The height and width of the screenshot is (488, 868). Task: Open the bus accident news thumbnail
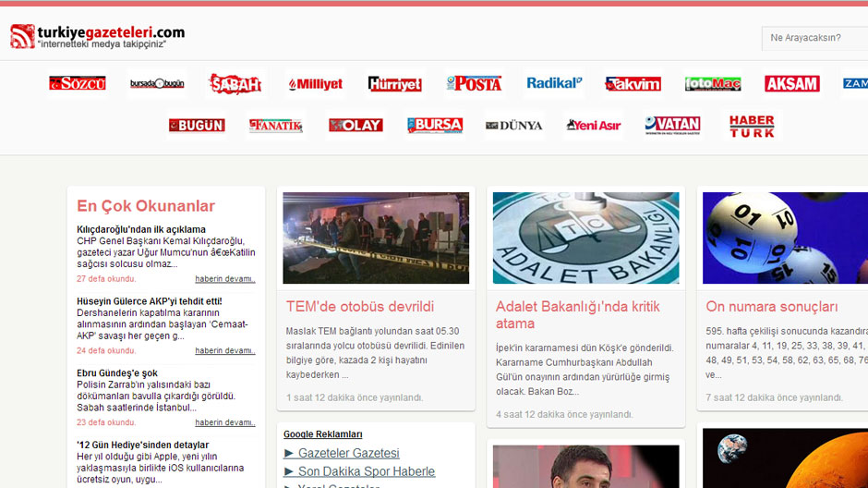pyautogui.click(x=376, y=238)
